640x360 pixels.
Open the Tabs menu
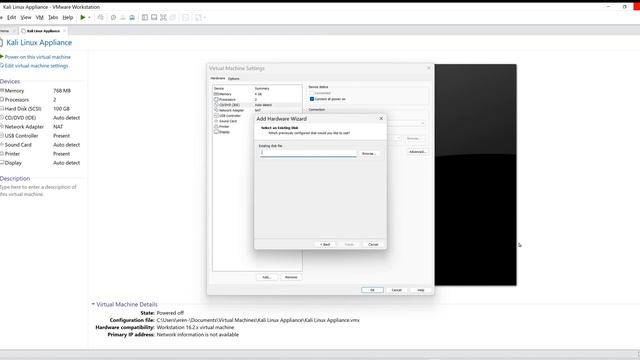click(53, 18)
